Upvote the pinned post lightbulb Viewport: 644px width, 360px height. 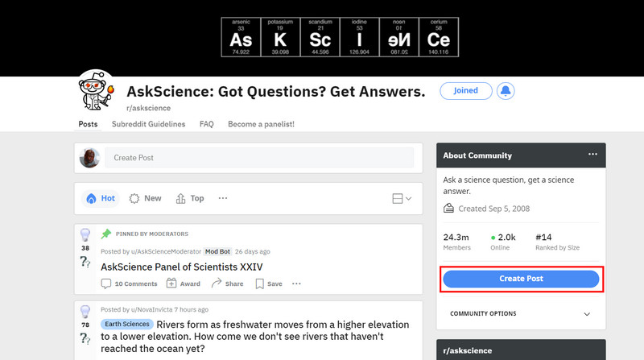pos(85,235)
